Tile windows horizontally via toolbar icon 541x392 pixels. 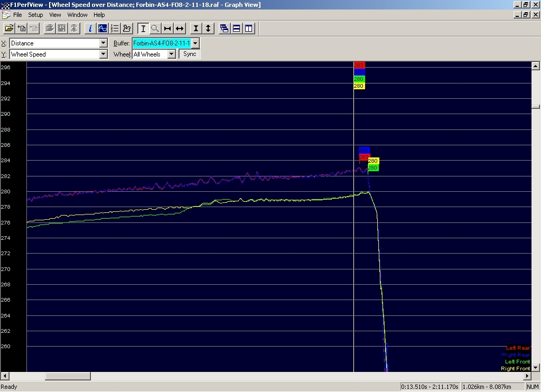(236, 29)
